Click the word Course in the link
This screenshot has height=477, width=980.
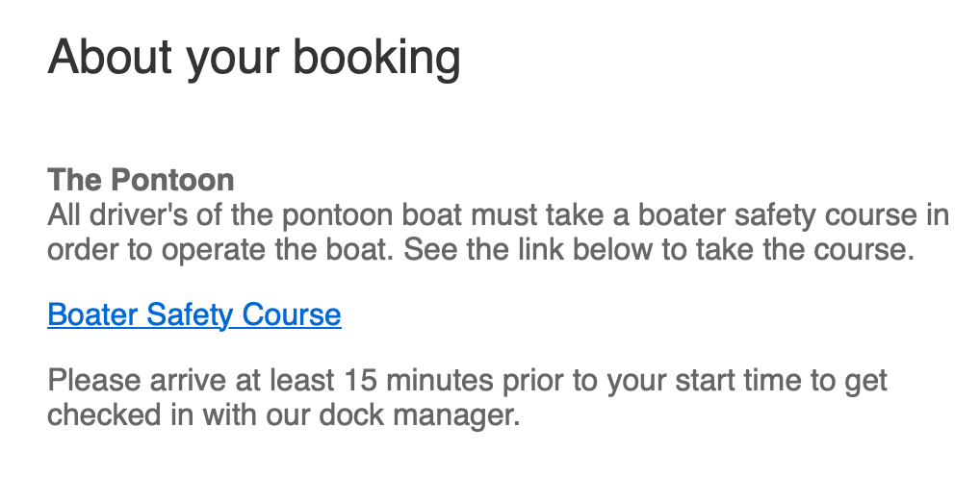pyautogui.click(x=292, y=314)
